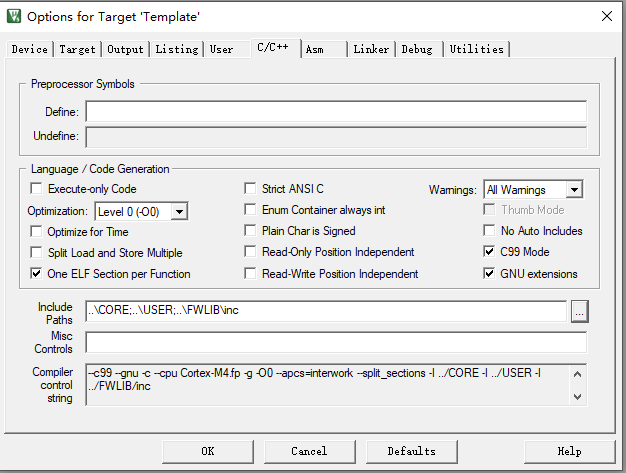Open the Include Paths browse button

pos(579,312)
